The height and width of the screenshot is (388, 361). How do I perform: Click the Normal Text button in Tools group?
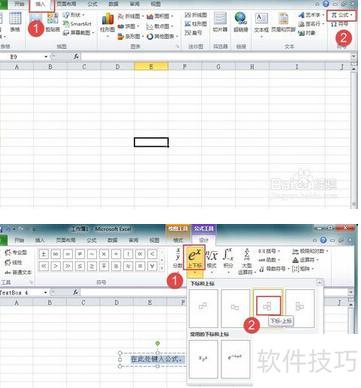click(x=18, y=272)
